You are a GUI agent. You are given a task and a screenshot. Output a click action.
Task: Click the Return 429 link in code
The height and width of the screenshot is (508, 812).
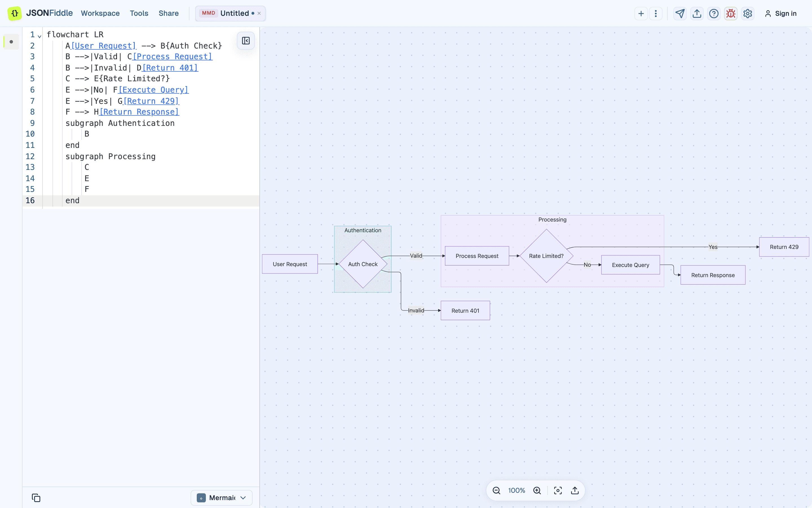[x=151, y=101]
